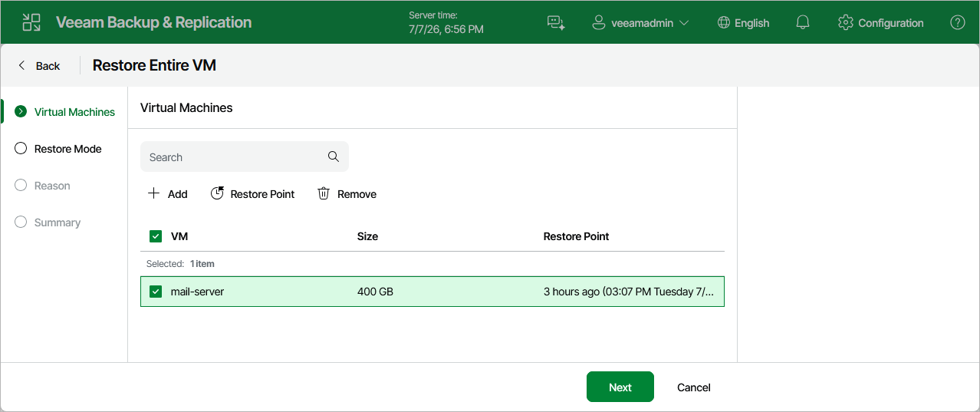Open the notifications bell
980x412 pixels.
point(803,23)
